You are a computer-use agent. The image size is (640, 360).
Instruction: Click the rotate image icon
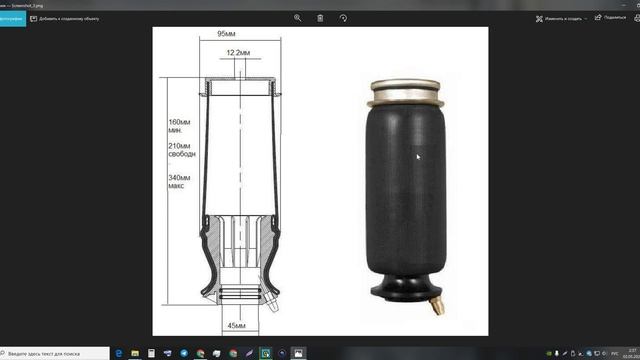tap(343, 18)
